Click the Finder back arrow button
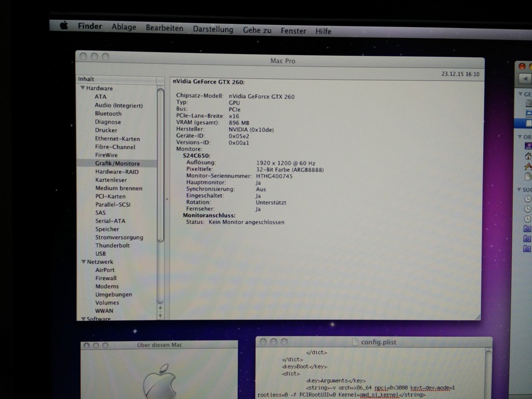This screenshot has width=532, height=399. 525,79
